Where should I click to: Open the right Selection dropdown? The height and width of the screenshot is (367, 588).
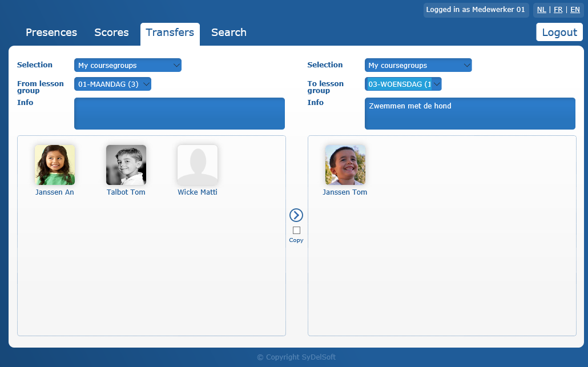pyautogui.click(x=418, y=65)
